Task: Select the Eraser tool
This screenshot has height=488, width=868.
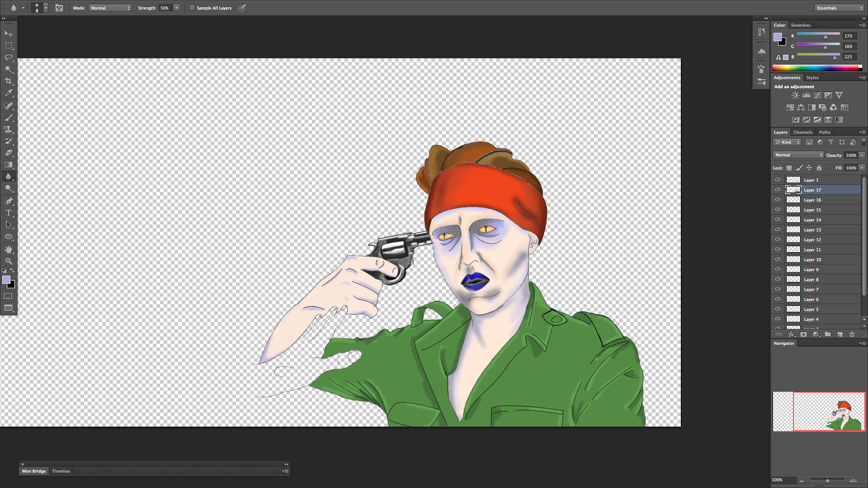Action: (9, 153)
